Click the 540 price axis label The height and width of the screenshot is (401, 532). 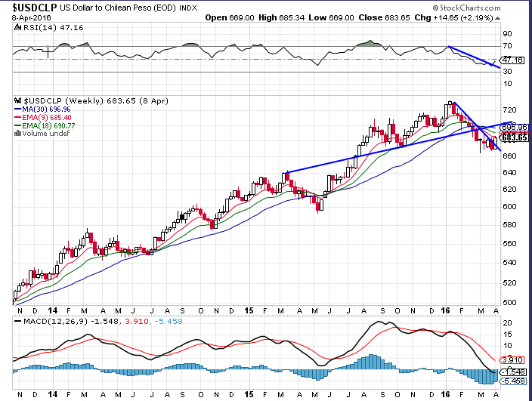pyautogui.click(x=509, y=262)
